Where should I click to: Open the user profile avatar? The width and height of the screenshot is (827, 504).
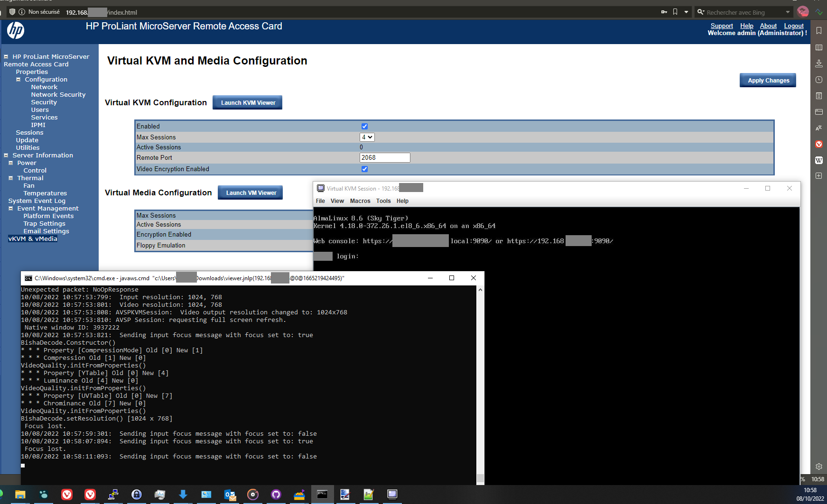(803, 12)
